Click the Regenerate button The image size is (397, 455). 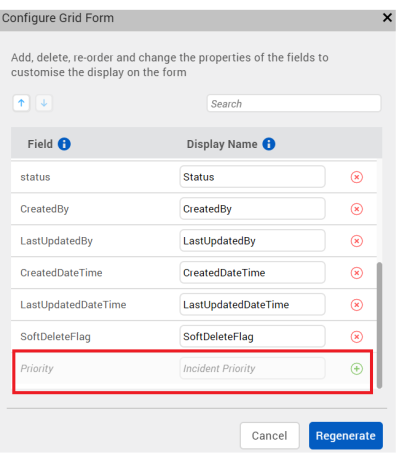coord(346,436)
